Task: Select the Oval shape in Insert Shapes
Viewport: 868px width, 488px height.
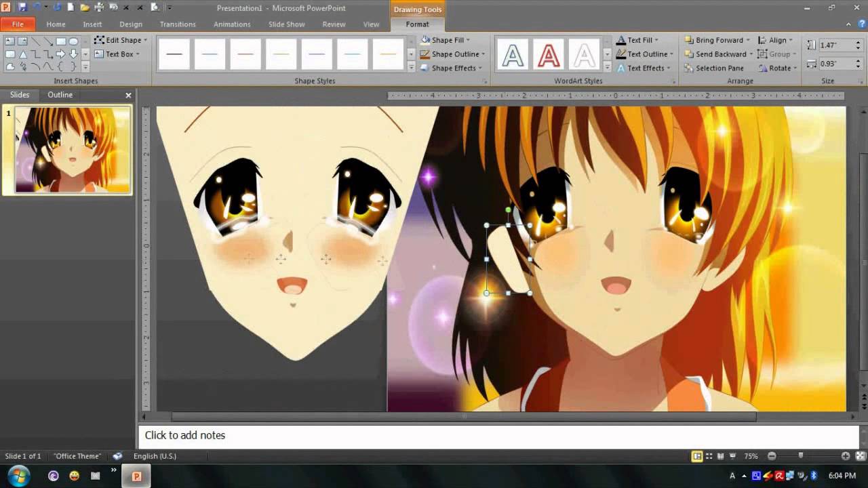Action: click(73, 41)
